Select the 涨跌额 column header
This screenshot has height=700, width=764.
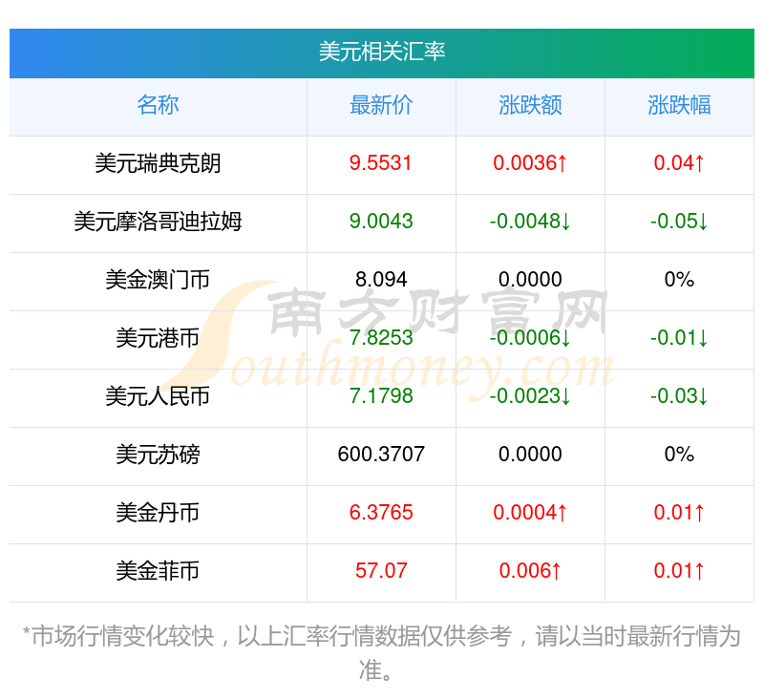tap(530, 105)
